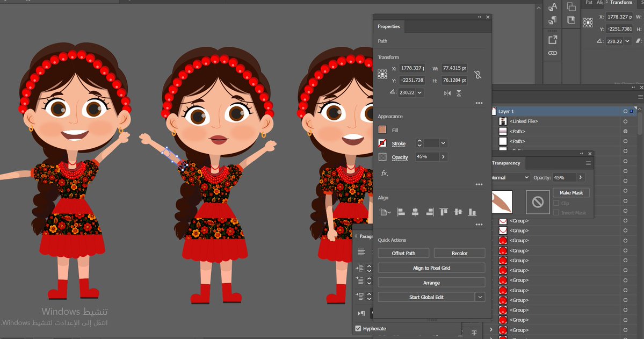Align objects to horizontal center
644x339 pixels.
pyautogui.click(x=415, y=212)
